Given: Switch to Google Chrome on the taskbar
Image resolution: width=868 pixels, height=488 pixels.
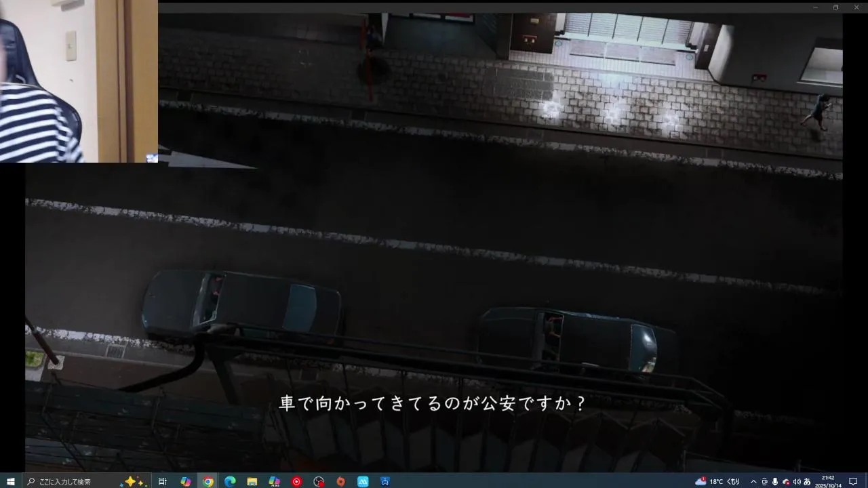Looking at the screenshot, I should 208,481.
